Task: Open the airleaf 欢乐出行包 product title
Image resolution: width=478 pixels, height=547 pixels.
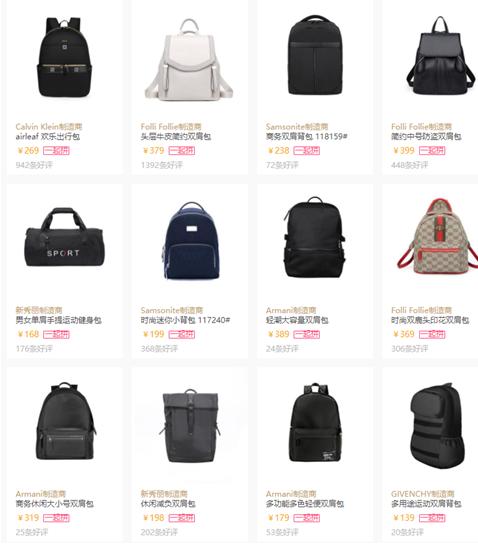Action: [x=48, y=136]
